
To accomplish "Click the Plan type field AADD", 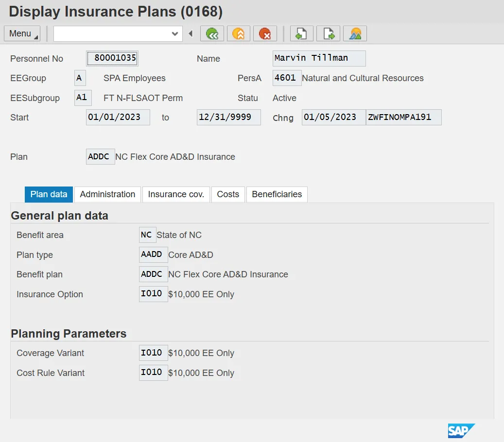I will coord(153,255).
